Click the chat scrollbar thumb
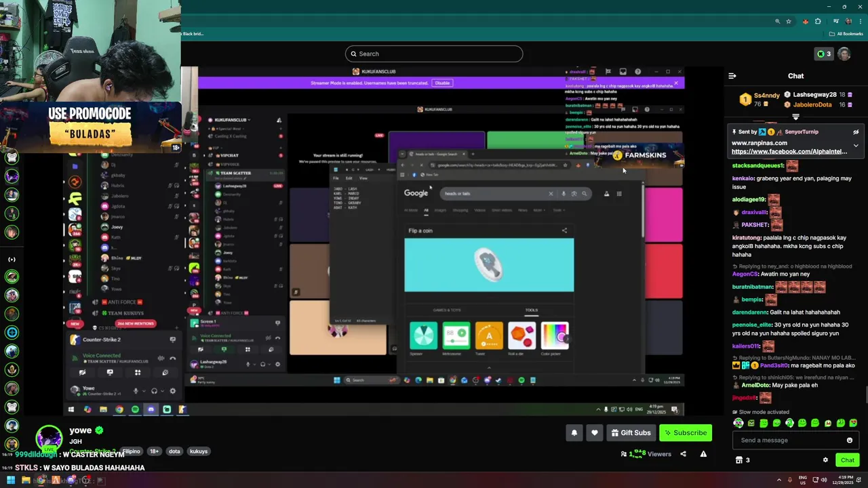The image size is (868, 488). coord(865,394)
